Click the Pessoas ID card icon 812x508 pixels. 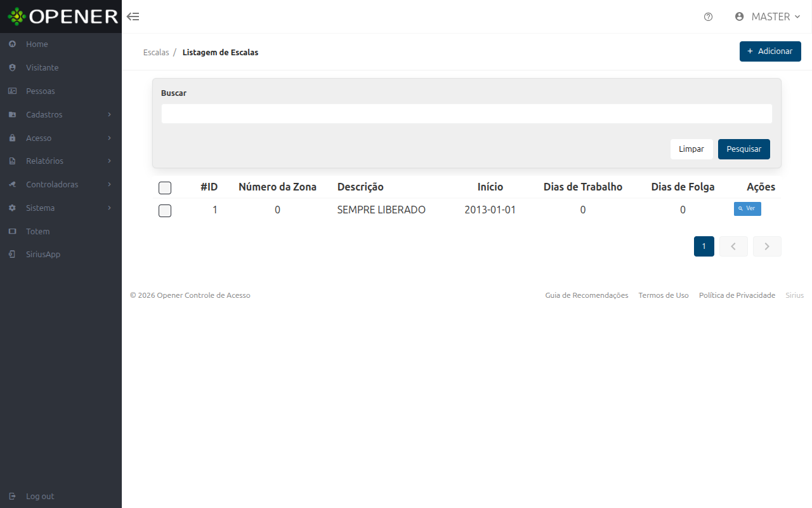point(12,91)
